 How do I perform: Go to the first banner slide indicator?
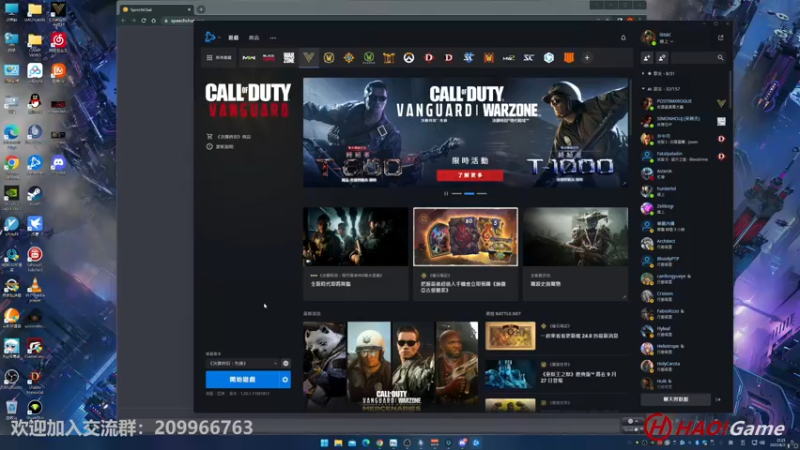point(457,193)
